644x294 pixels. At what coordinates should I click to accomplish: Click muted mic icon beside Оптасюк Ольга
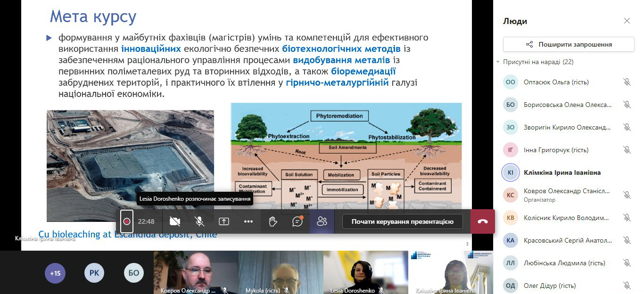point(627,82)
